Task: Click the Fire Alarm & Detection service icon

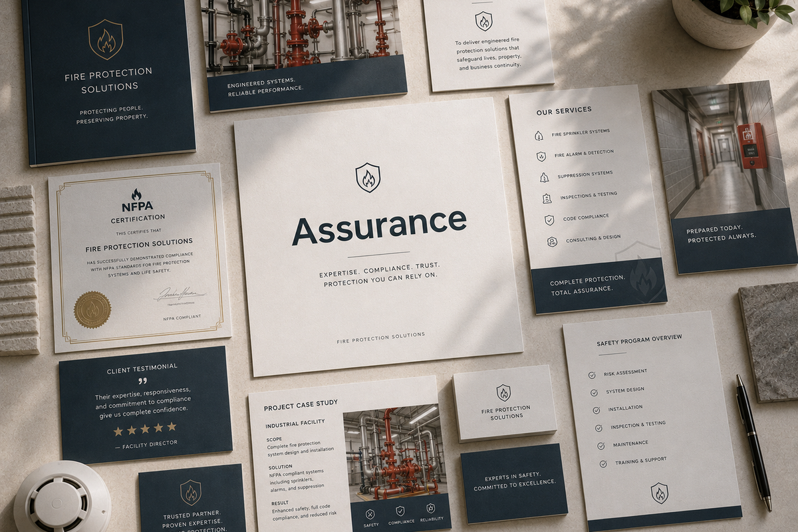Action: coord(541,156)
